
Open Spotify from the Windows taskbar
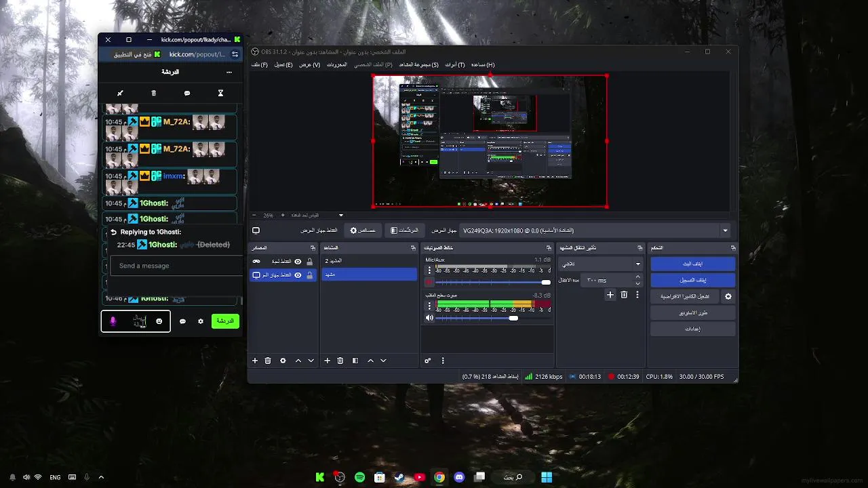(x=359, y=477)
